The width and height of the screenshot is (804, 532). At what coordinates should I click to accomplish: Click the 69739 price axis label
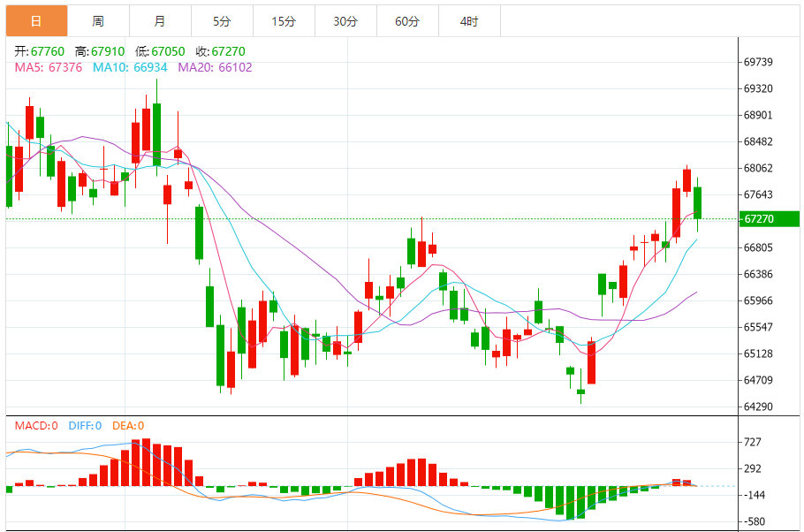coord(758,62)
